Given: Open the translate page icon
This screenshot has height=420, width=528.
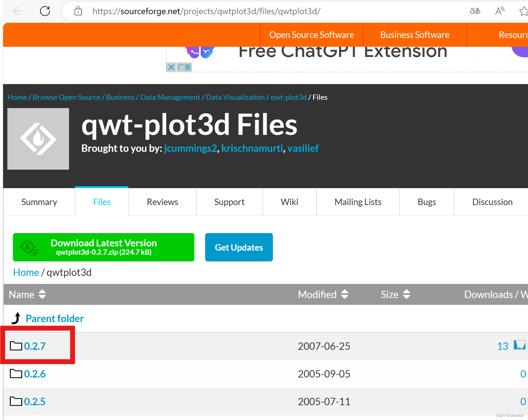Looking at the screenshot, I should 475,11.
